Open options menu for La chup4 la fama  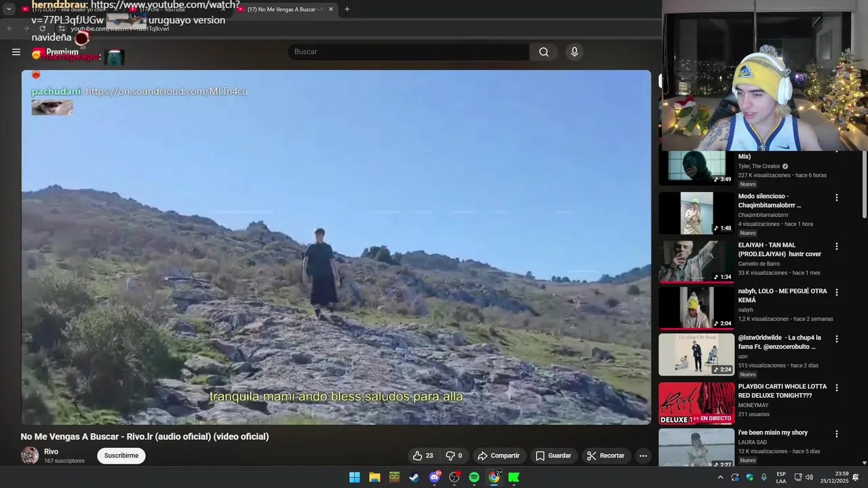click(836, 339)
